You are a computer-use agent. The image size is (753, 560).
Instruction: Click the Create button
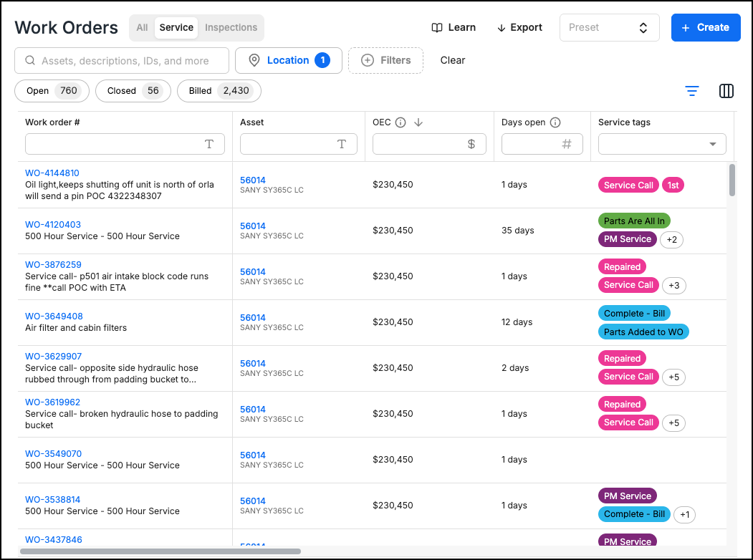(x=706, y=28)
